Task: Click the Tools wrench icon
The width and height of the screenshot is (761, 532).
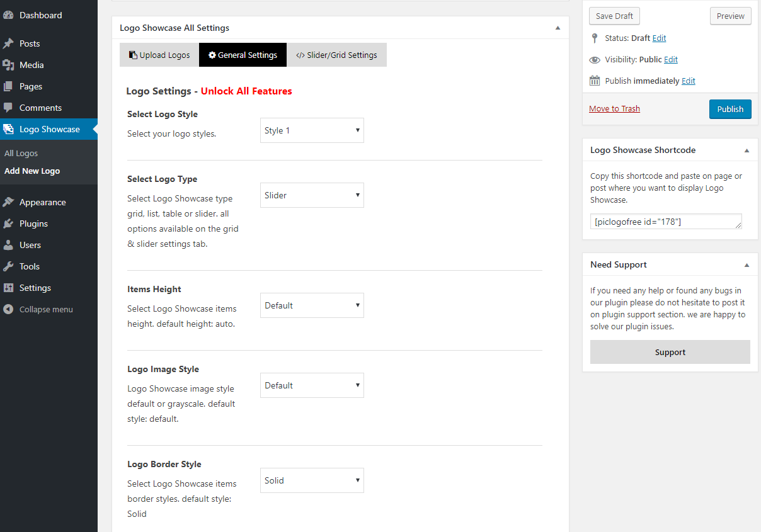Action: (x=8, y=266)
